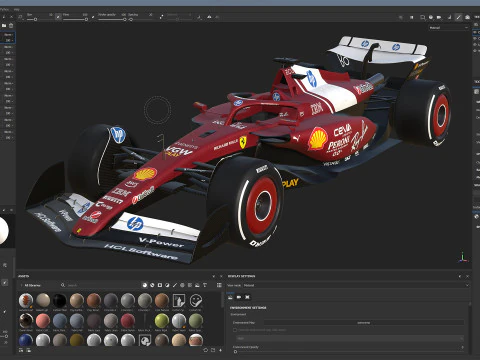Open the Help menu
Screen dimensions: 480x360
click(17, 9)
